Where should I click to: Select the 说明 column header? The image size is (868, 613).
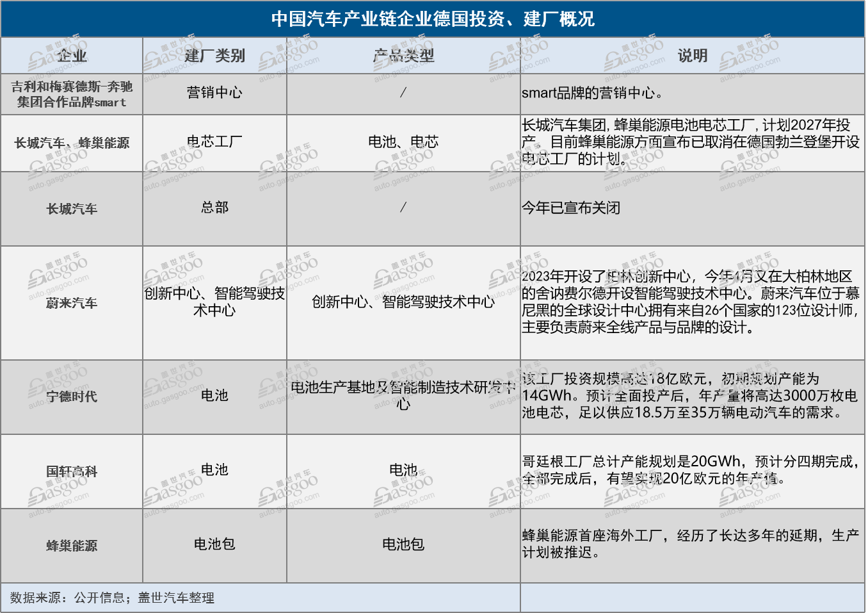[693, 56]
